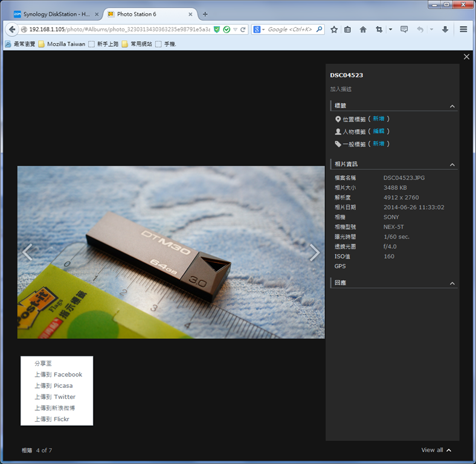Click the ISO value 160

point(389,256)
